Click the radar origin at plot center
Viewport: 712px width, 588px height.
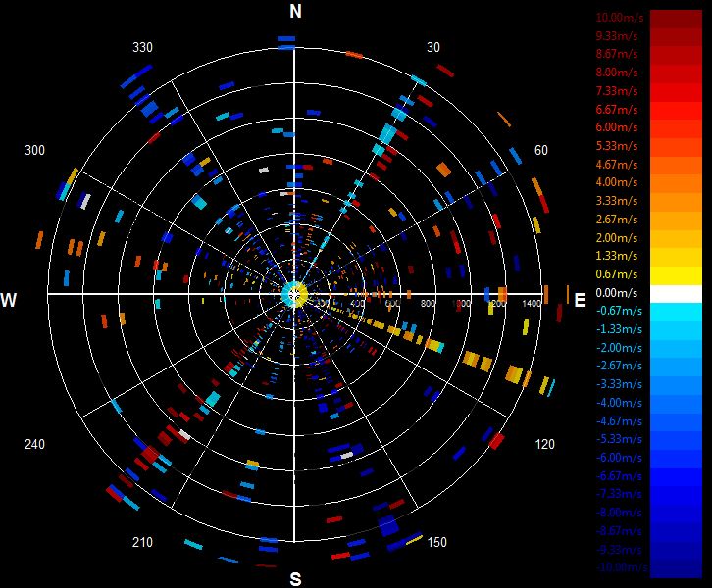(x=294, y=294)
